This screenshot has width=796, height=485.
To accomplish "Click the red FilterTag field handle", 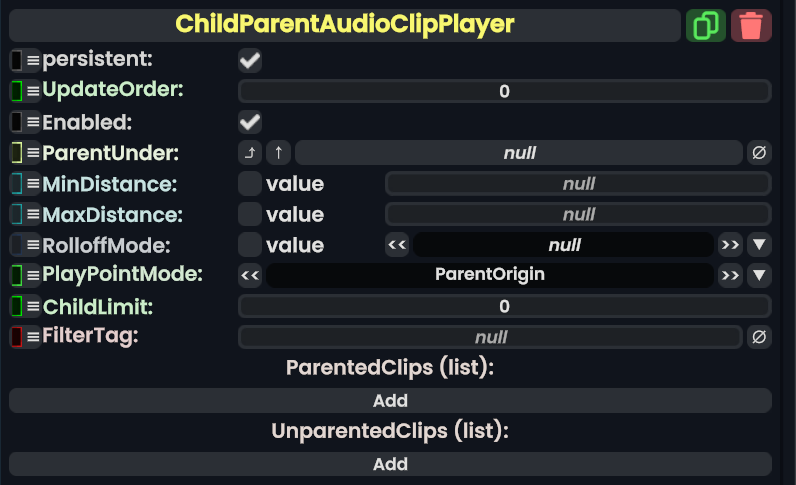I will [17, 337].
